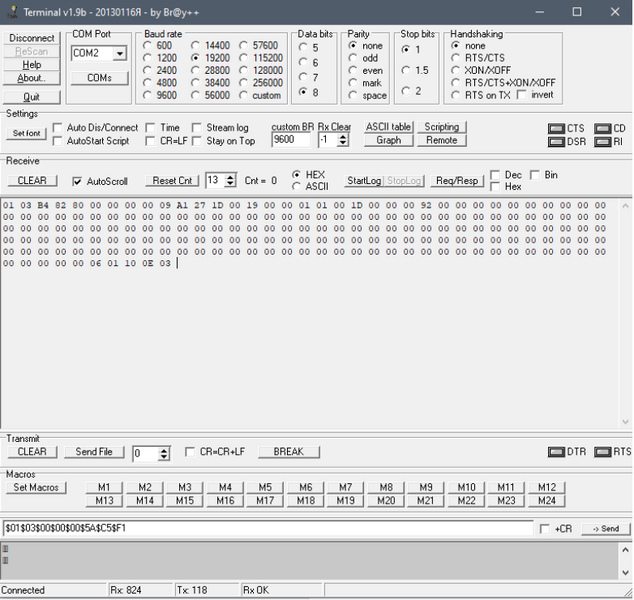Toggle the DTR line indicator
The image size is (634, 600).
[x=556, y=452]
